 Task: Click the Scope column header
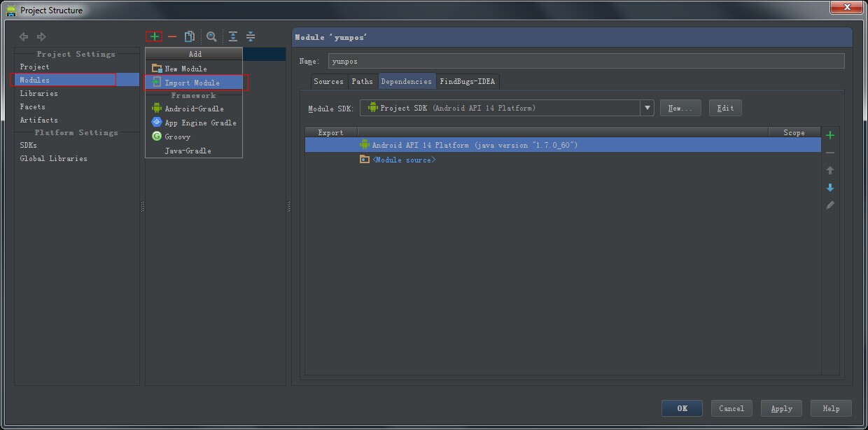[x=794, y=132]
